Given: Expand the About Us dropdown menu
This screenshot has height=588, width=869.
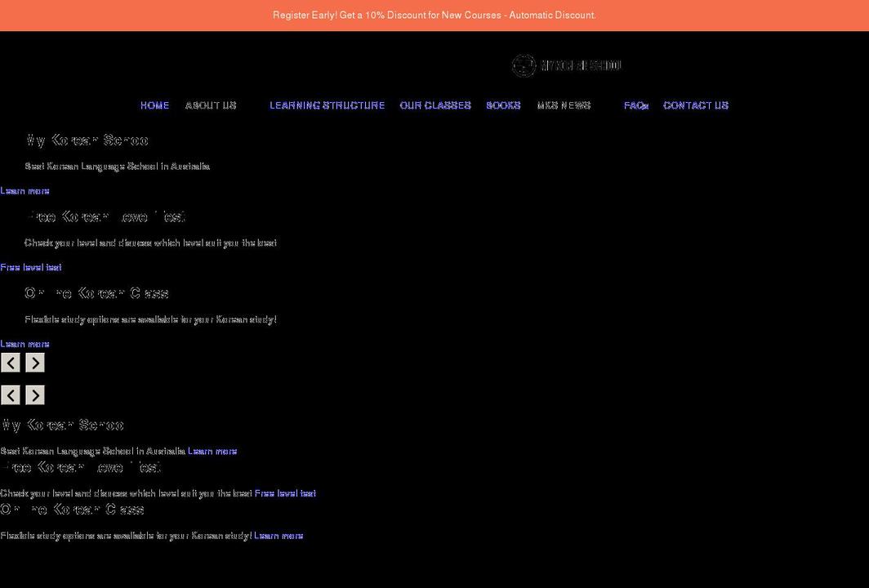Looking at the screenshot, I should pos(210,105).
